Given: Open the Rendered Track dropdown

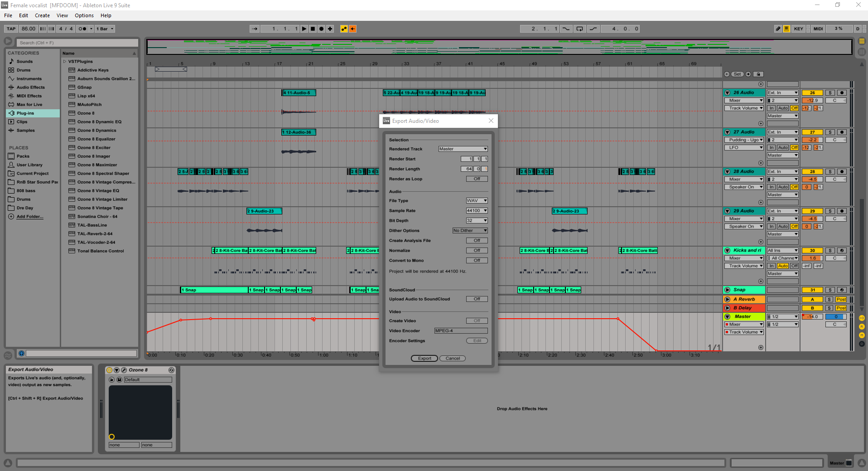Looking at the screenshot, I should [x=463, y=149].
